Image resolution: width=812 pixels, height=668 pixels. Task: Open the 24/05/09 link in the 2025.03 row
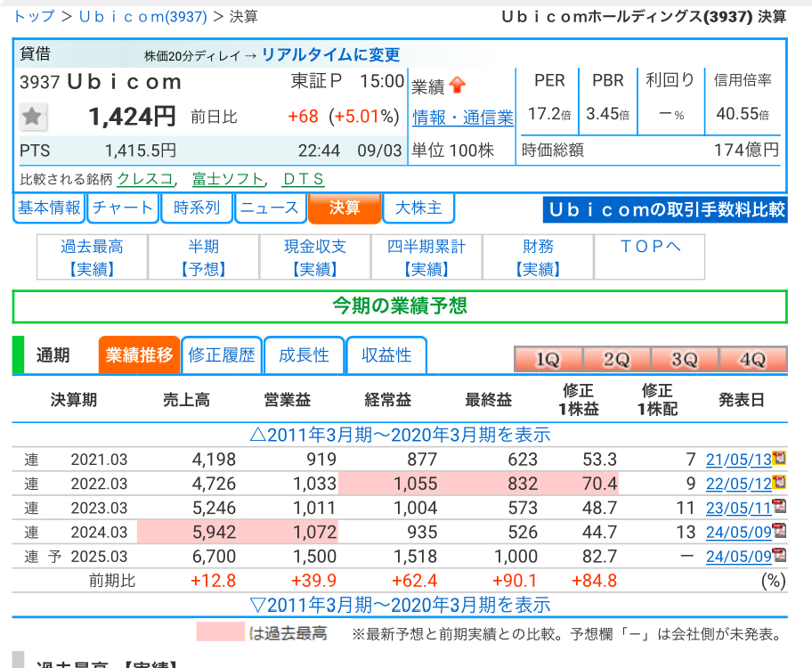738,557
